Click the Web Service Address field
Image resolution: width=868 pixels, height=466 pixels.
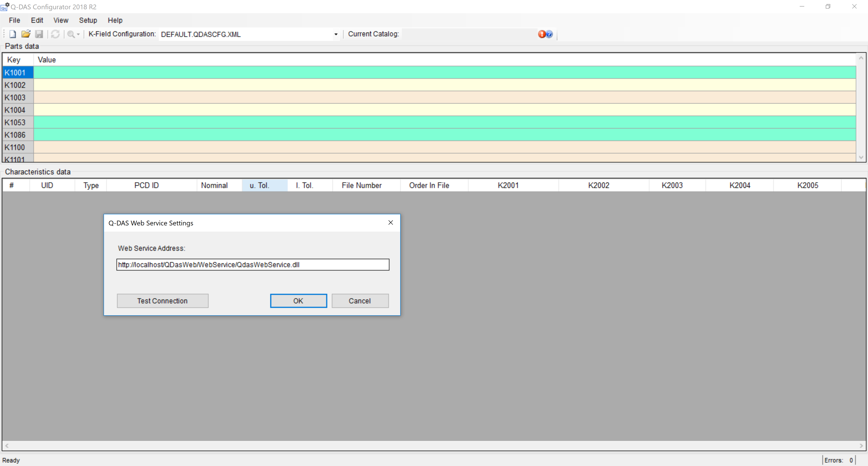[x=253, y=265]
